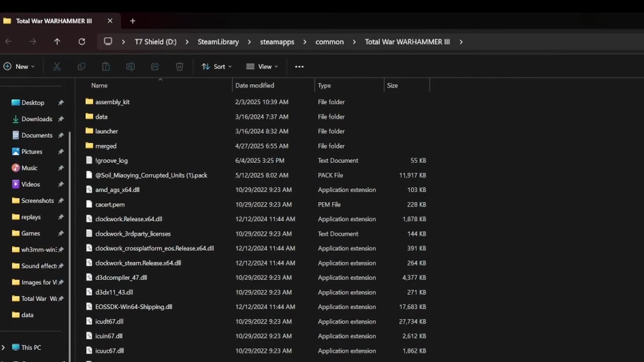Click the Delete trash icon
The width and height of the screenshot is (644, 362).
[179, 66]
